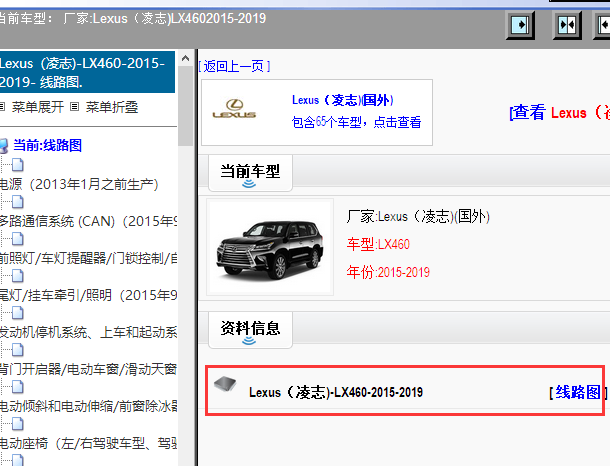Click the 当前车型 header text at top
Image resolution: width=610 pixels, height=466 pixels.
[x=132, y=18]
